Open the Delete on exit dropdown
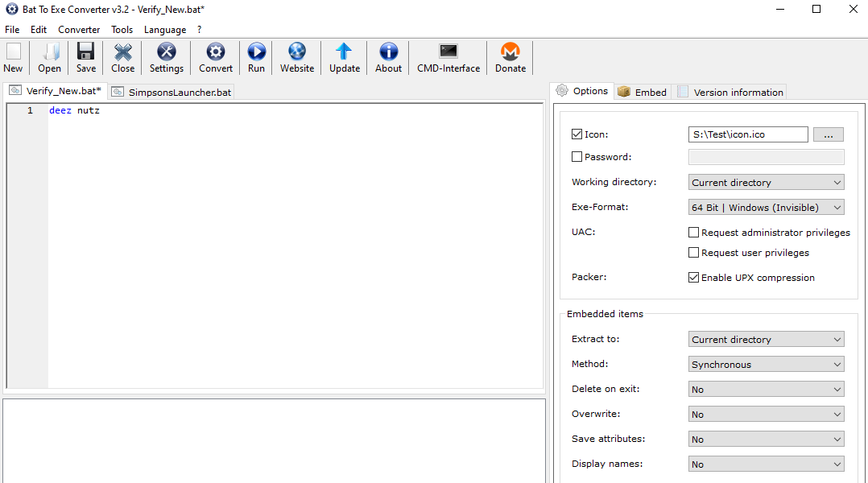Viewport: 868px width, 483px height. click(767, 390)
